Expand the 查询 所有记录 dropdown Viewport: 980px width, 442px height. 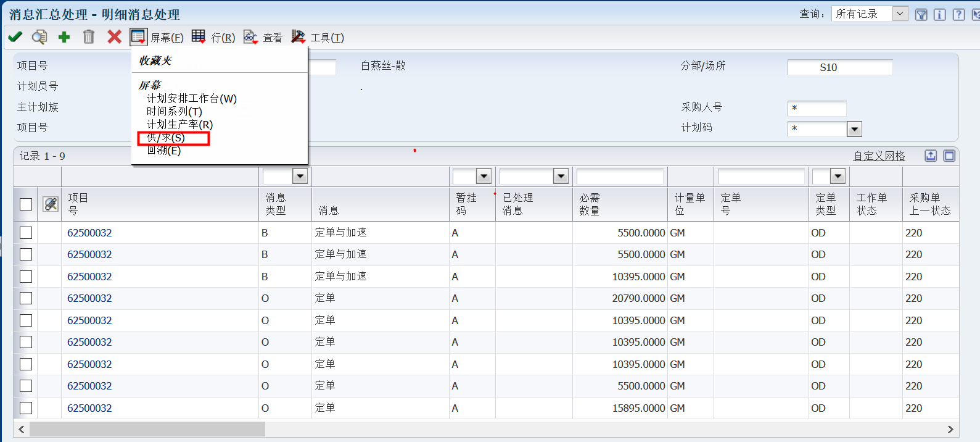coord(900,14)
